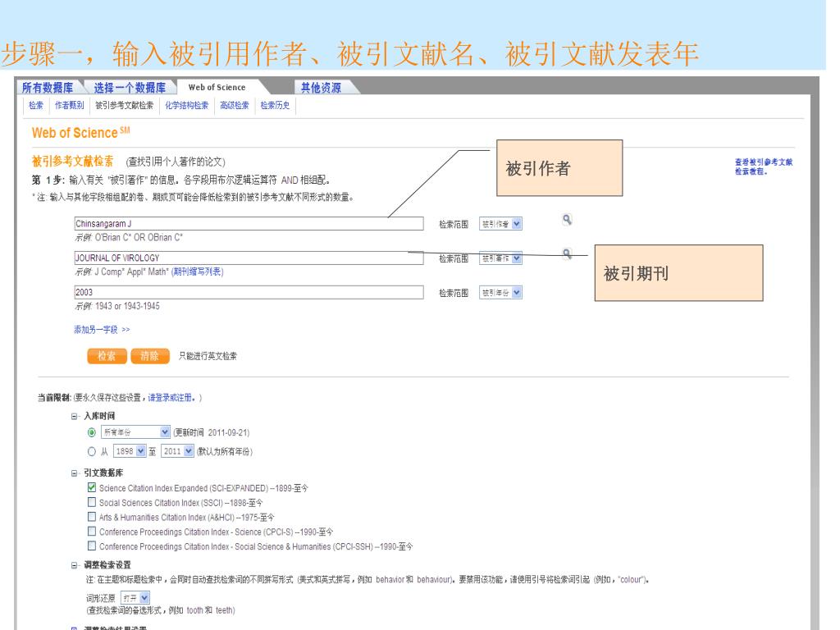Click the 更新时间 2011-09-21 text

point(211,432)
